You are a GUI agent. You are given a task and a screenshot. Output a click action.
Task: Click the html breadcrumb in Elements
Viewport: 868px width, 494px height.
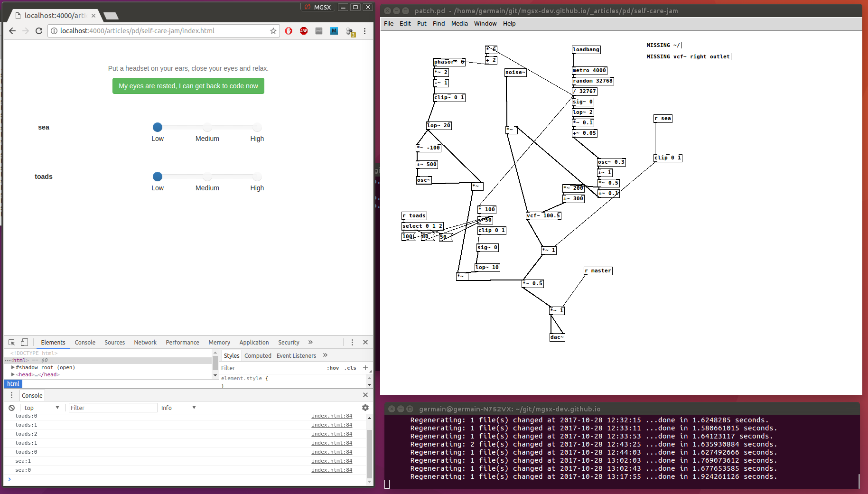(x=13, y=383)
